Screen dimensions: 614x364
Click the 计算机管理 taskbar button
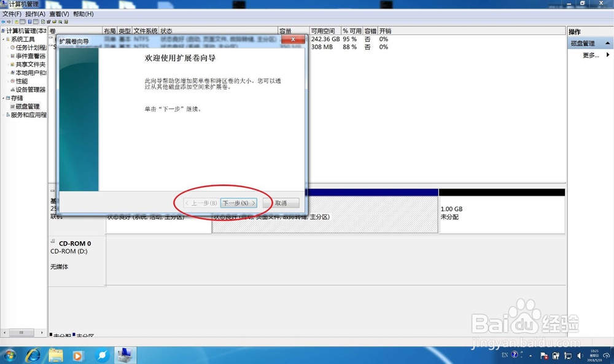coord(125,355)
